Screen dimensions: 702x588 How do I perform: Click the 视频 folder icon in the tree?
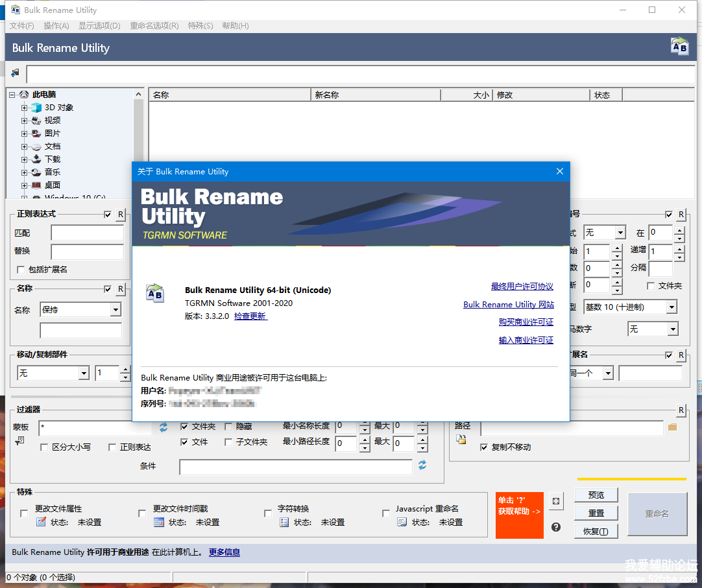coord(36,121)
